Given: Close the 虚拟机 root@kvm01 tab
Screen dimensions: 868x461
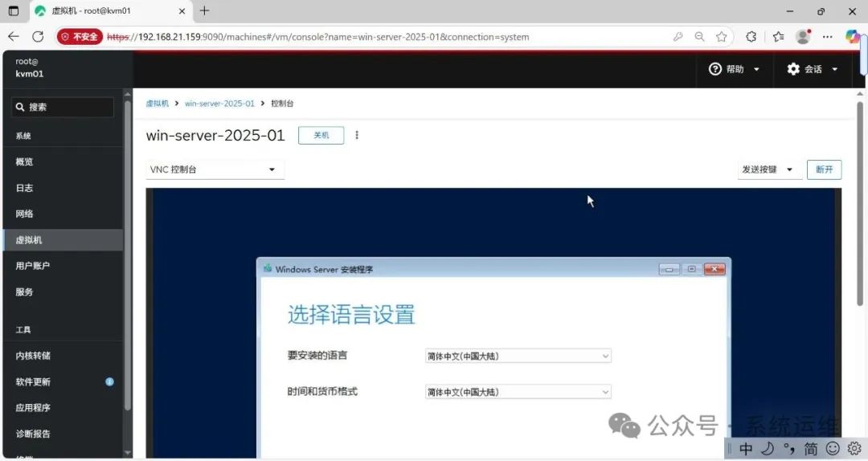Looking at the screenshot, I should [182, 11].
